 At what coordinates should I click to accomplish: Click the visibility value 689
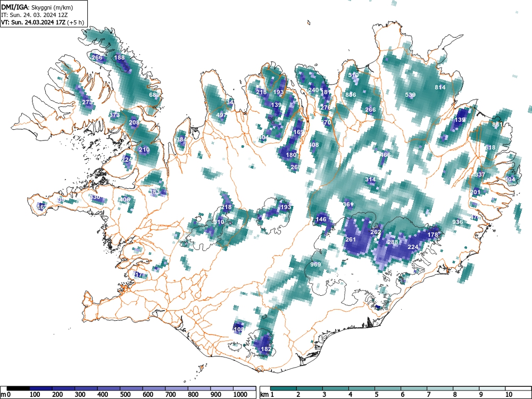pos(154,95)
